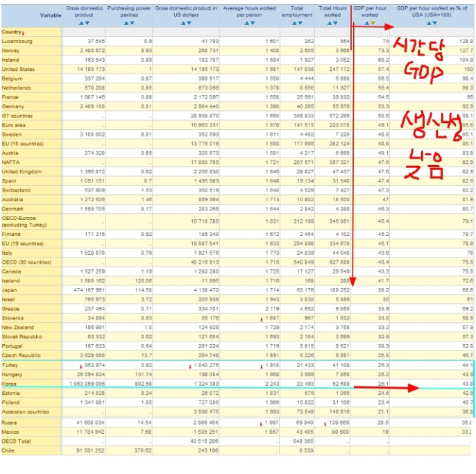The image size is (476, 474).
Task: Click the Variable header label
Action: pos(51,15)
